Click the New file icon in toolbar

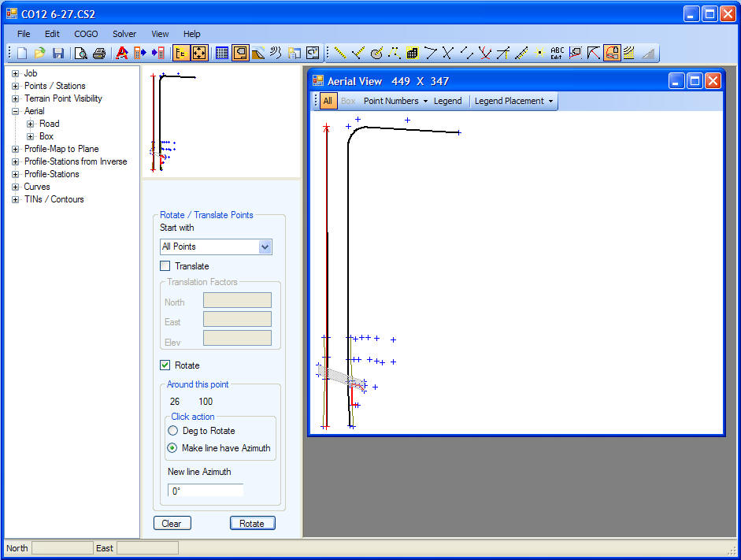pyautogui.click(x=22, y=53)
